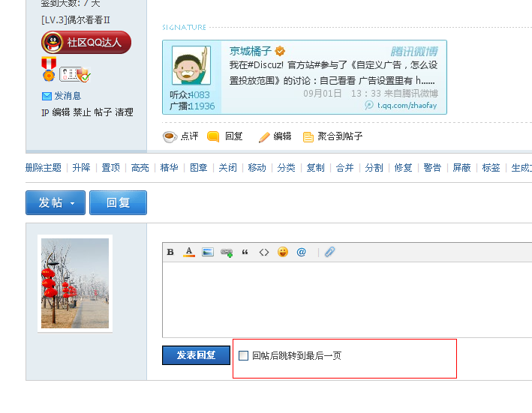Click the 聚合到帖子 text link

tap(340, 136)
